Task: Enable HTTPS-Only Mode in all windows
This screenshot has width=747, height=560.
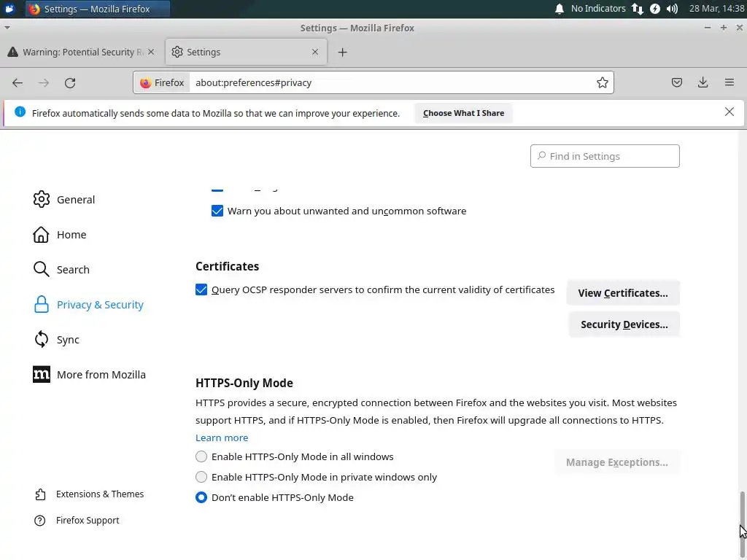Action: (x=201, y=457)
